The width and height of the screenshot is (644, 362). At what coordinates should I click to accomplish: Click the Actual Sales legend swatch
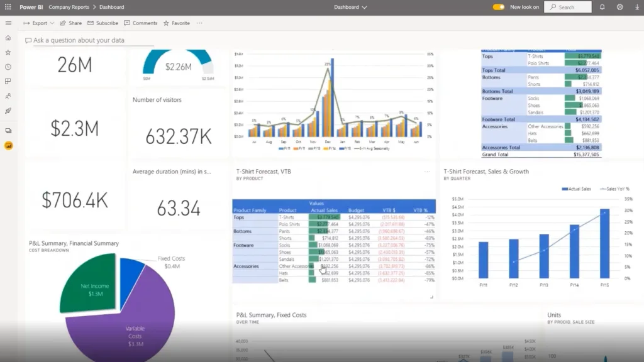point(565,189)
